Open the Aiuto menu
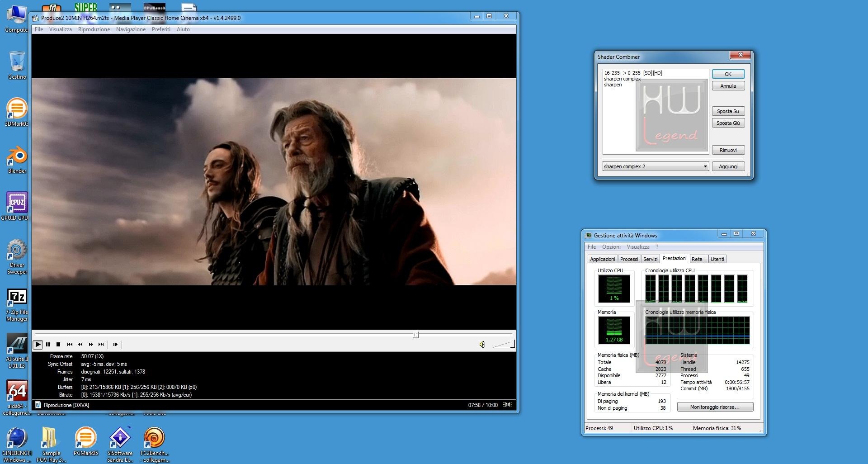Screen dimensions: 868x464 point(183,29)
